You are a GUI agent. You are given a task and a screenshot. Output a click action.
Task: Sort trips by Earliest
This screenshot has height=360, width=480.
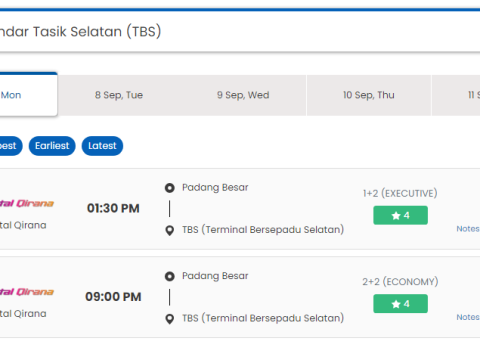(x=52, y=146)
